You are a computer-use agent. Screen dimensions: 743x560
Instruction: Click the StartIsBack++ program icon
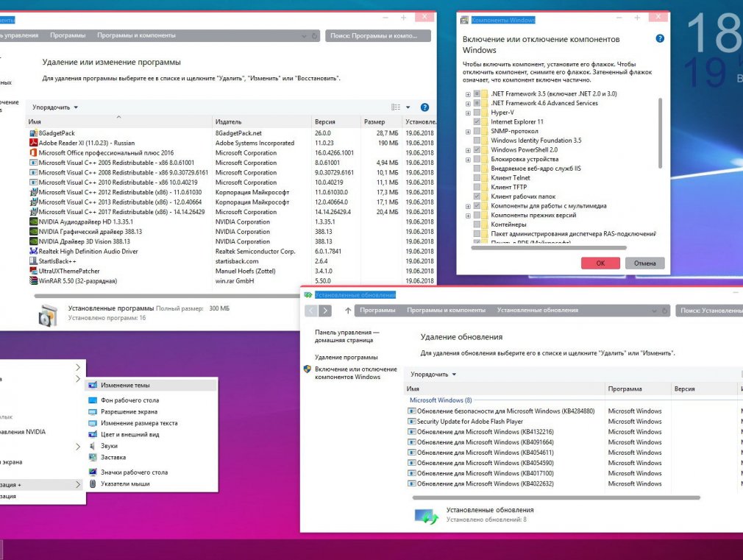click(33, 261)
